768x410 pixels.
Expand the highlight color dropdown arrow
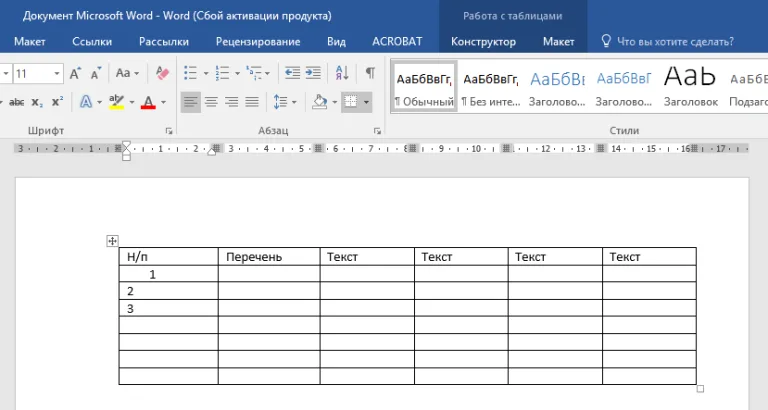point(132,103)
